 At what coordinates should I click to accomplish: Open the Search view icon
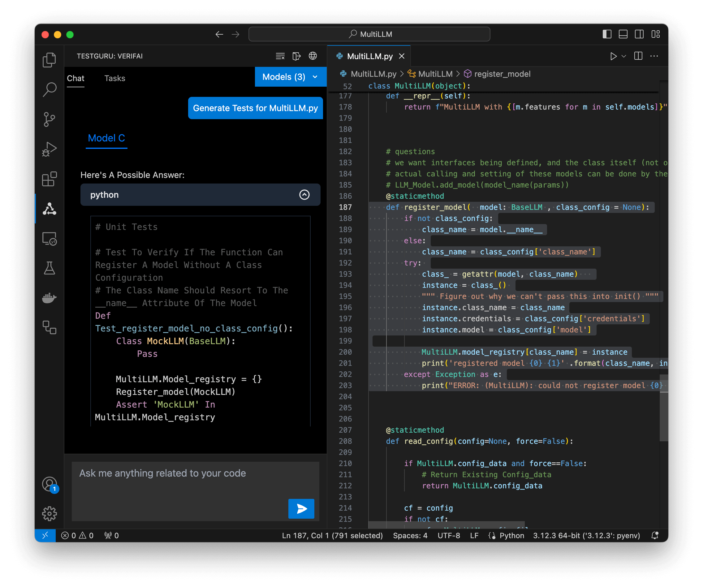[49, 89]
